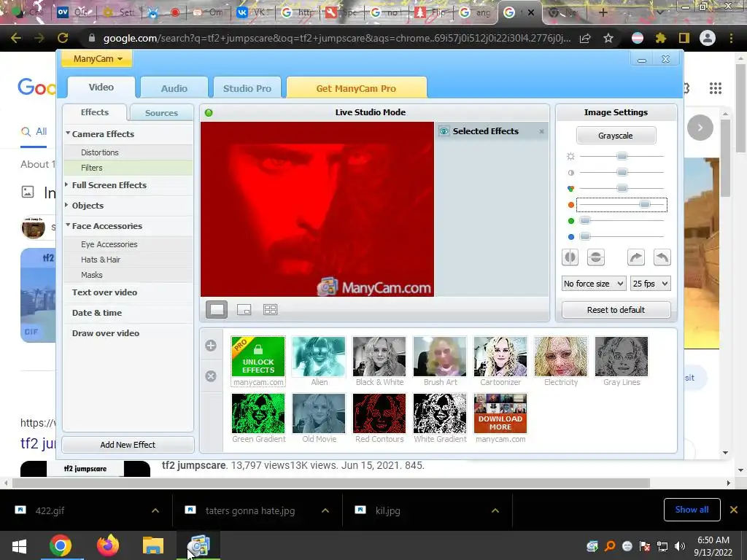Click the green channel slider handle

click(x=585, y=220)
